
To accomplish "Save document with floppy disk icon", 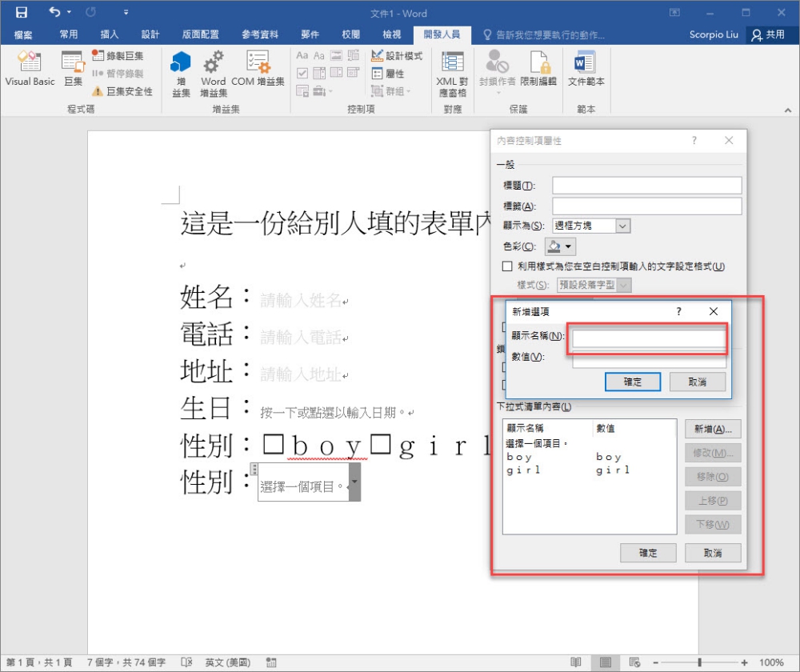I will click(x=22, y=13).
